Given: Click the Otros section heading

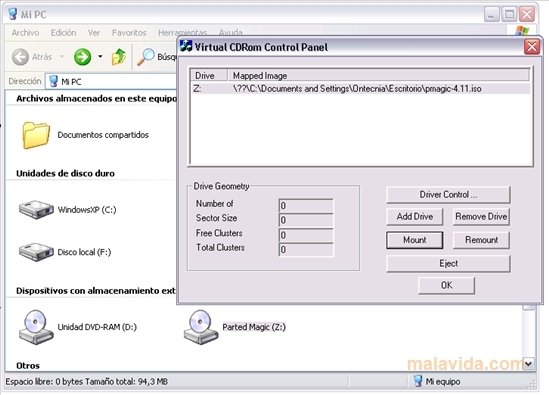Looking at the screenshot, I should [28, 366].
